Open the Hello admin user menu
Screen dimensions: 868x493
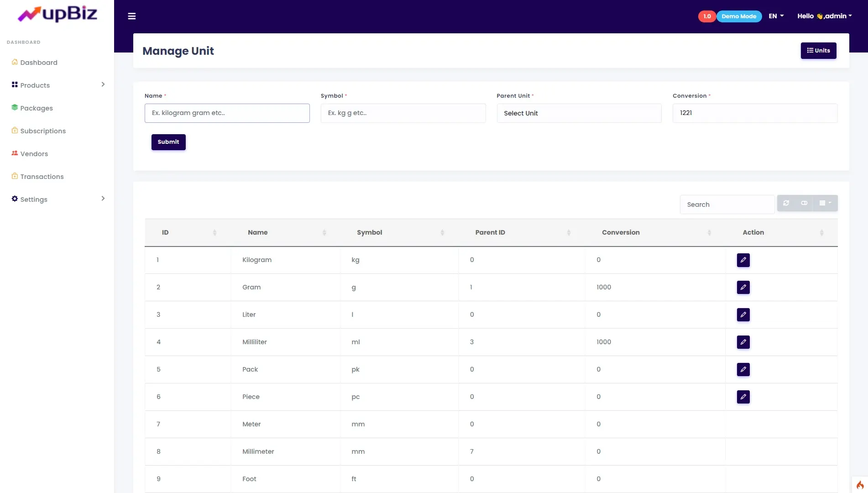824,16
